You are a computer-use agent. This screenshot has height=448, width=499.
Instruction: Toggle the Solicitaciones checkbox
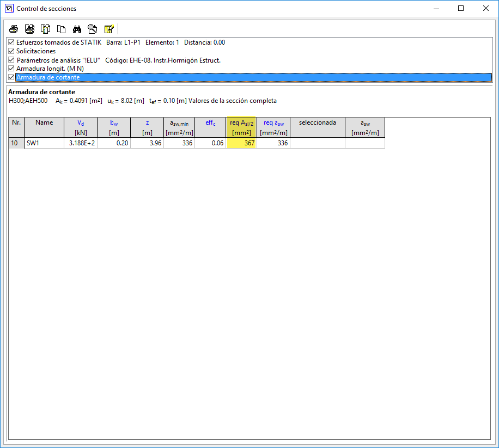11,51
